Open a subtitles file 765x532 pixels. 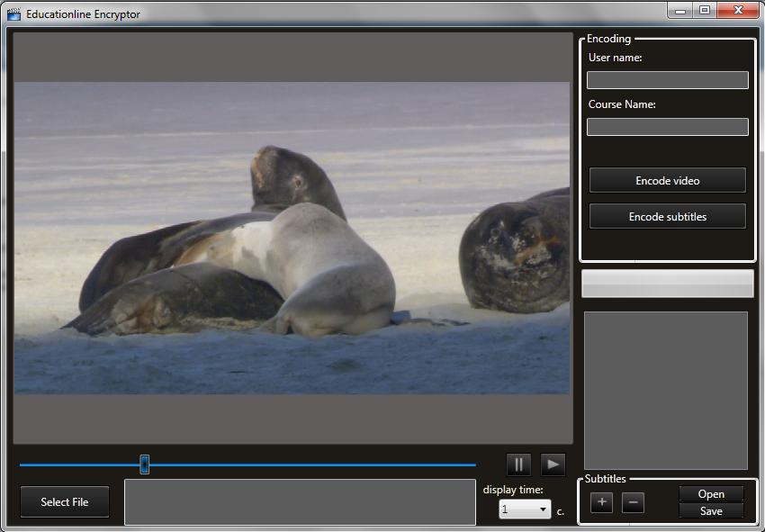[x=711, y=494]
